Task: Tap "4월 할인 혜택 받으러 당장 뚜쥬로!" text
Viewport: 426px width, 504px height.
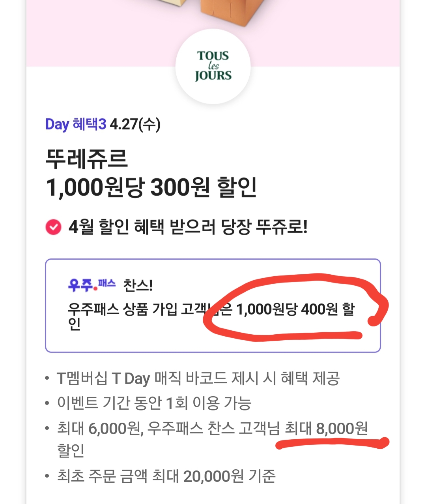Action: coord(188,227)
